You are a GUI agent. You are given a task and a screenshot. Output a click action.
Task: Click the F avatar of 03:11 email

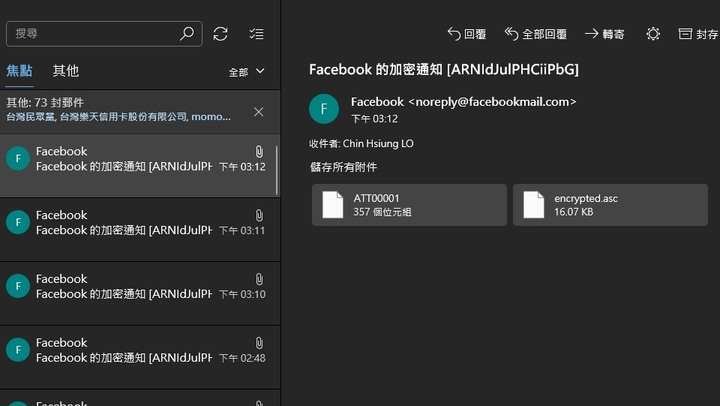tap(18, 222)
